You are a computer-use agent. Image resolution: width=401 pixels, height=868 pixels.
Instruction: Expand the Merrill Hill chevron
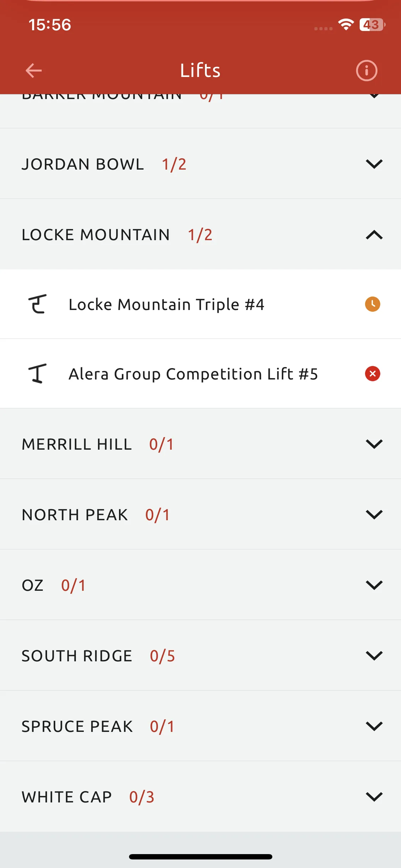(x=374, y=444)
